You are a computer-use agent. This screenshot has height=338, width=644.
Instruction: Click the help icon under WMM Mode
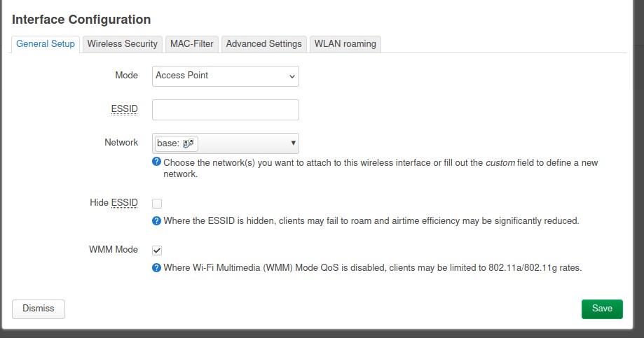click(156, 268)
